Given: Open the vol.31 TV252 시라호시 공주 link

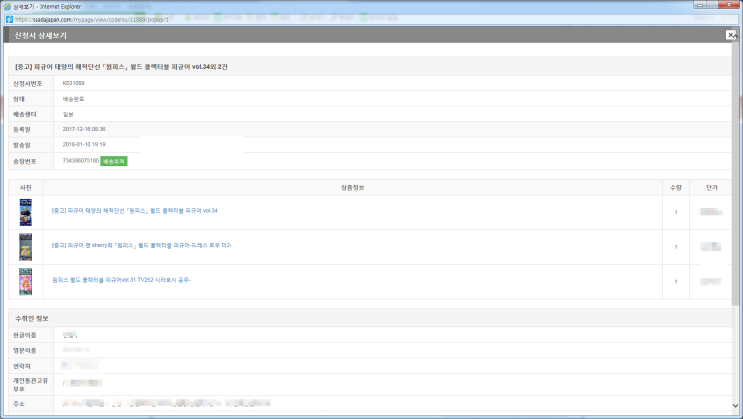Looking at the screenshot, I should pyautogui.click(x=121, y=280).
